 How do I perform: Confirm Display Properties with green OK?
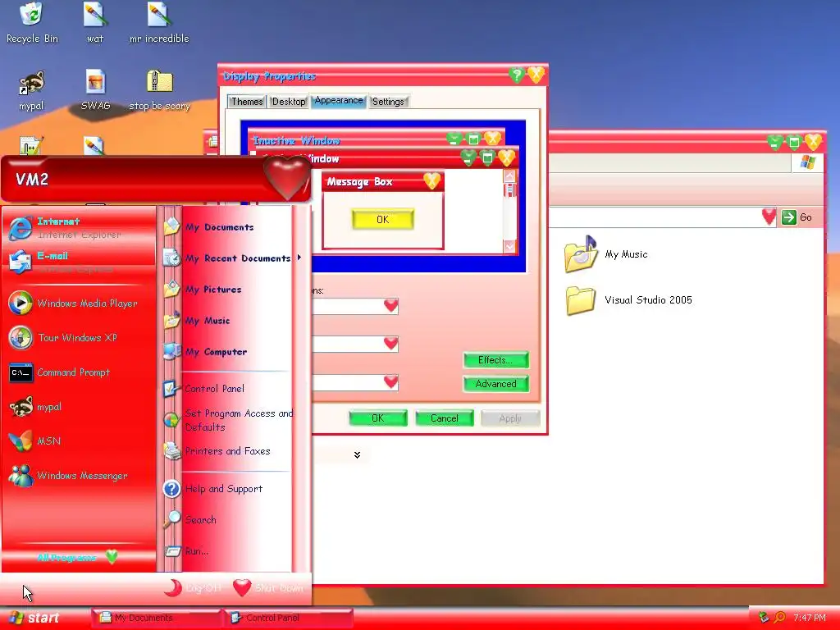377,418
